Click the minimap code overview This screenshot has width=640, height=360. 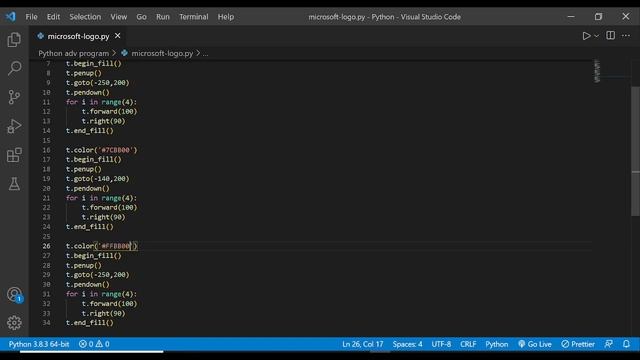coord(597,71)
